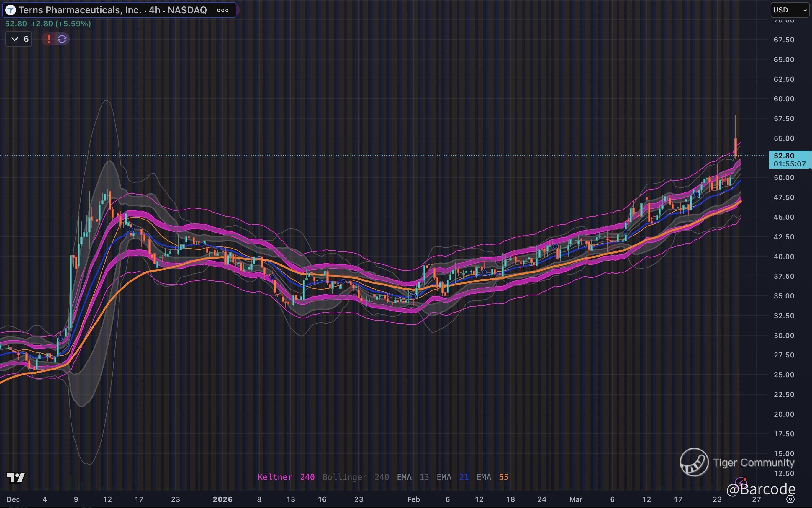Click the red exclamation warning icon
812x508 pixels.
49,39
